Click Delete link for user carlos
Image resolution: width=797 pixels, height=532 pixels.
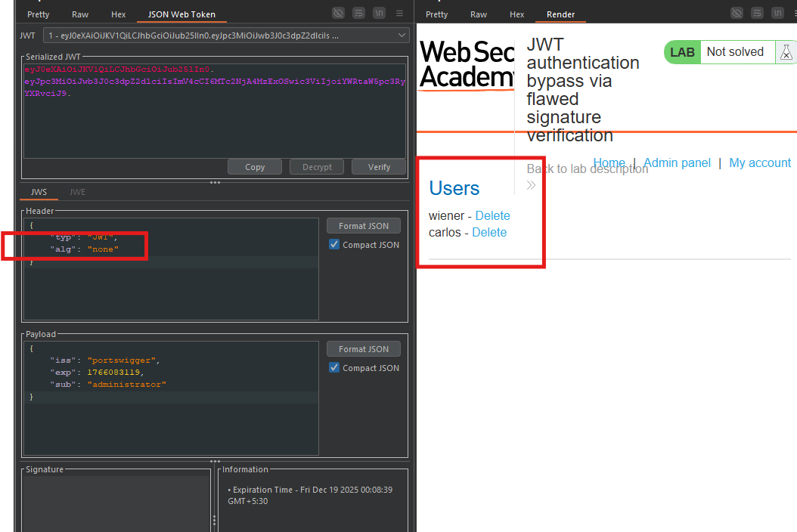coord(489,233)
